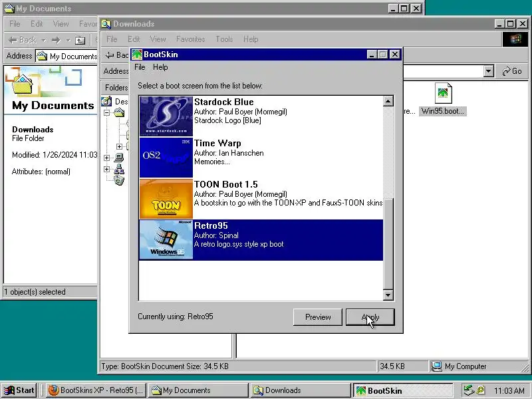Select My Documents folder icon in tree
The height and width of the screenshot is (399, 532).
(x=119, y=112)
